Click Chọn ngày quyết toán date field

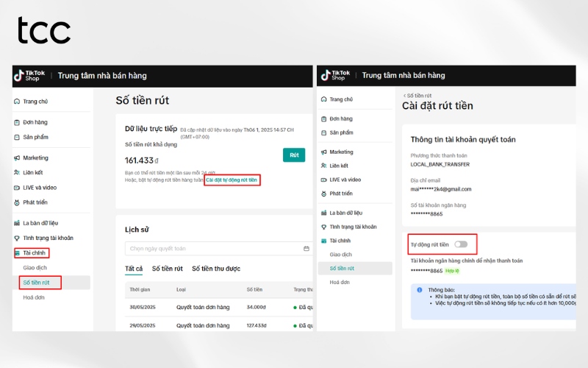[x=218, y=249]
